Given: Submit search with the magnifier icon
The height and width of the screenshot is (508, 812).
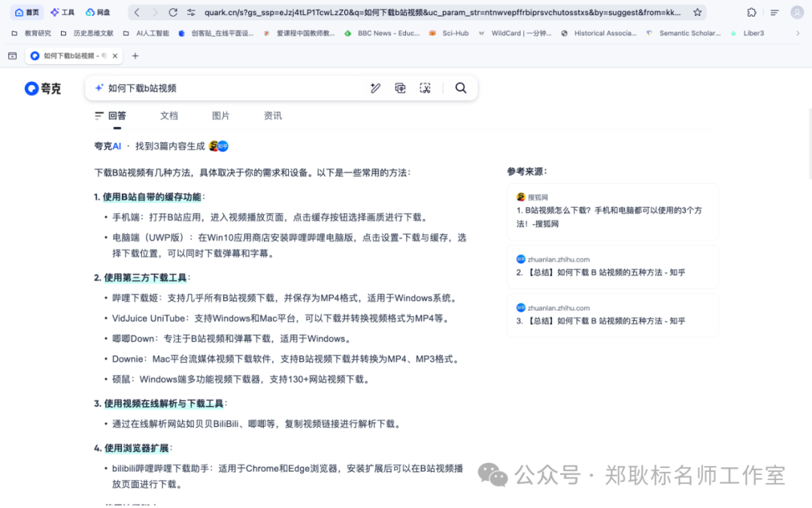Looking at the screenshot, I should (x=461, y=88).
